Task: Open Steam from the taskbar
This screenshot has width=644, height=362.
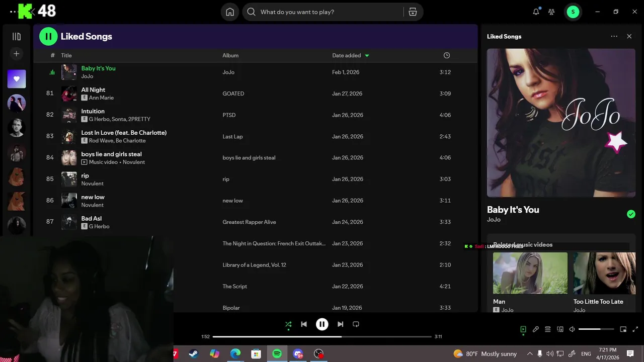Action: click(193, 354)
